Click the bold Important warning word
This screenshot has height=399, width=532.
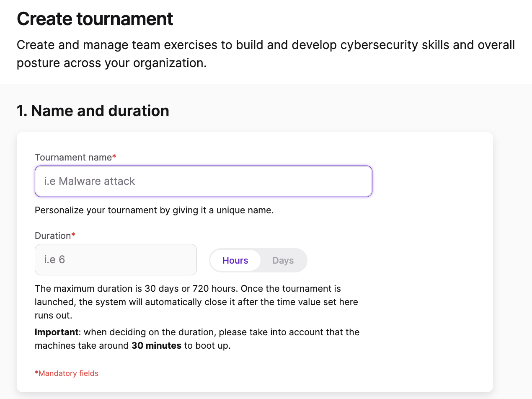coord(57,332)
